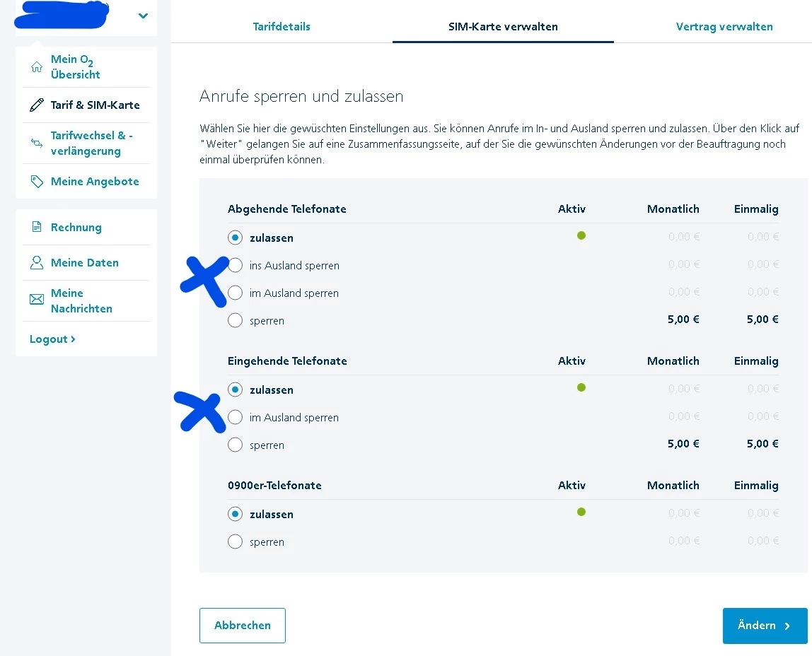The image size is (812, 656).
Task: Click the tag icon for Meine Angebote
Action: point(37,182)
